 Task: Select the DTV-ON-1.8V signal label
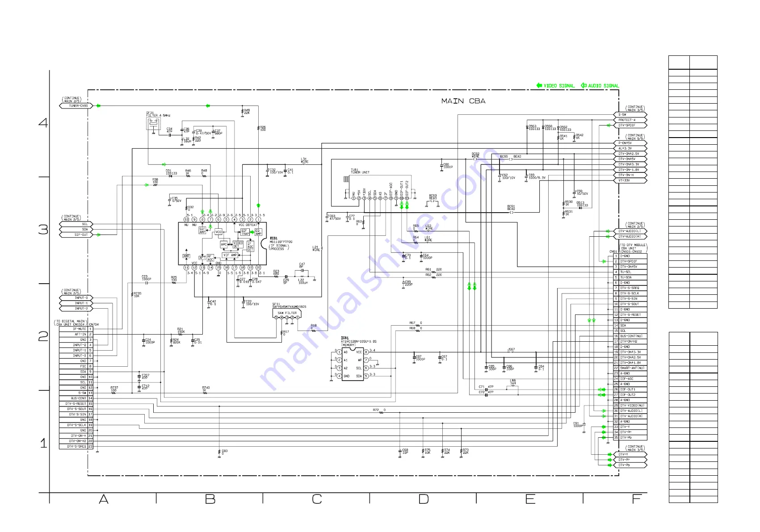point(629,170)
